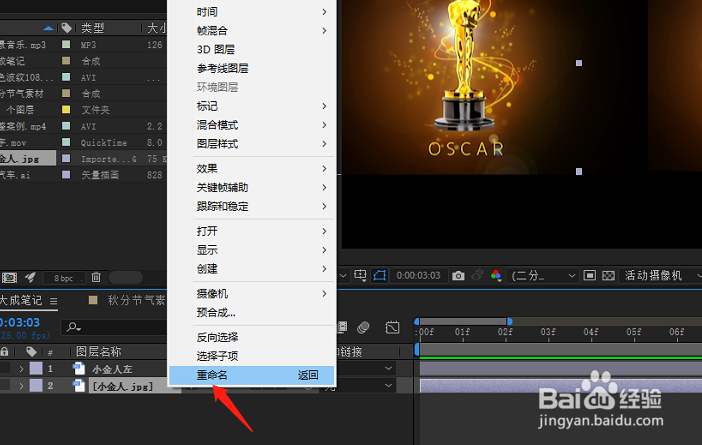Viewport: 702px width, 445px height.
Task: Click the label tag column header in timeline
Action: tap(31, 352)
